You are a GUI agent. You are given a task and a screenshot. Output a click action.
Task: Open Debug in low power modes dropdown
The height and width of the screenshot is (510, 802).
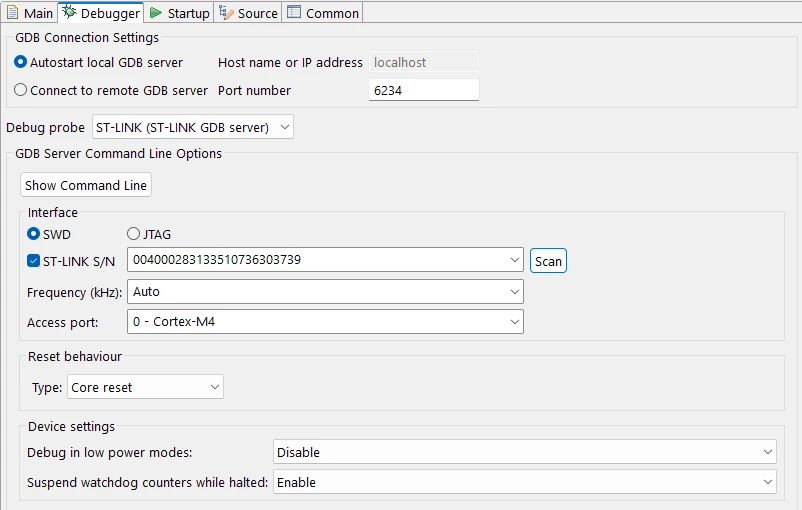click(525, 452)
